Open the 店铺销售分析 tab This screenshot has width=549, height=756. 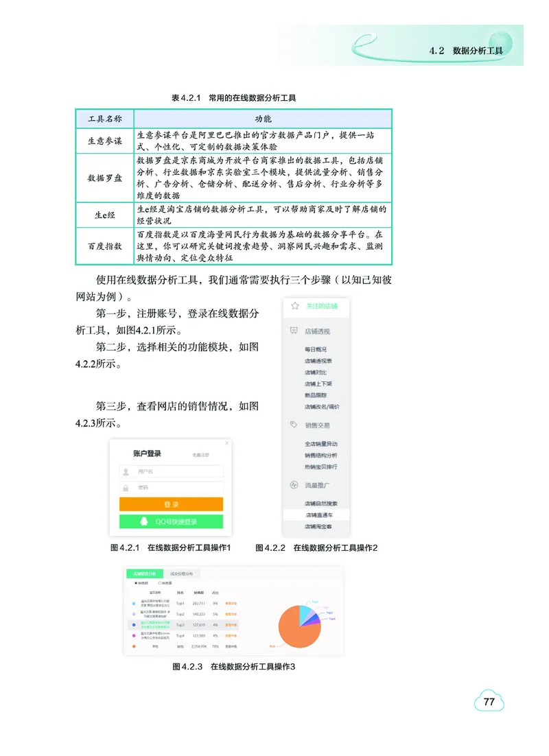coord(145,574)
